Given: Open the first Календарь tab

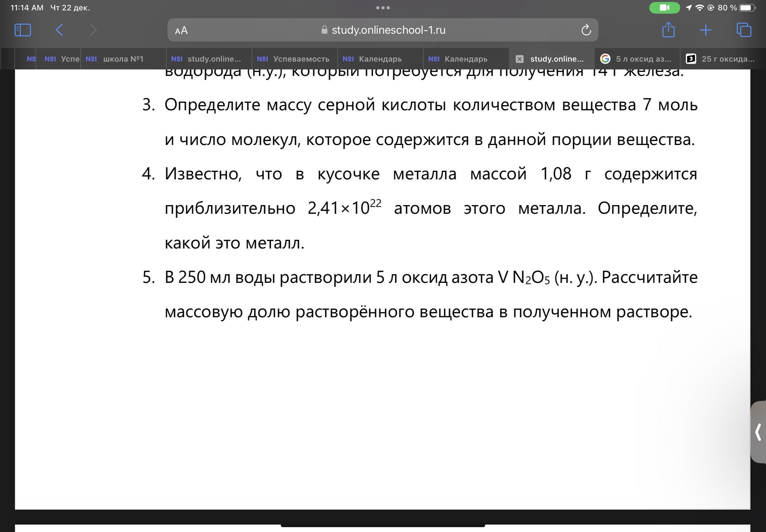Looking at the screenshot, I should coord(380,59).
